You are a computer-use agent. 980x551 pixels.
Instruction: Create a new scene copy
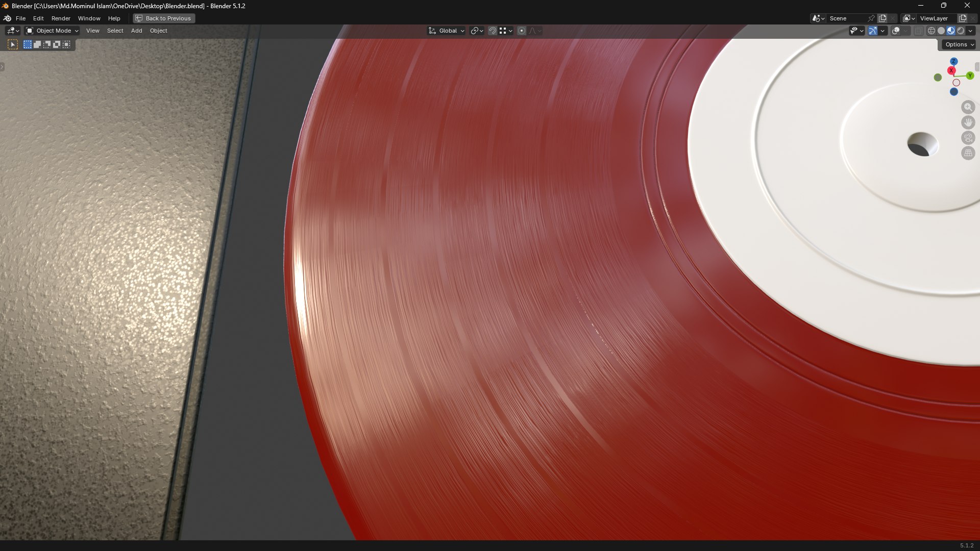pyautogui.click(x=883, y=18)
